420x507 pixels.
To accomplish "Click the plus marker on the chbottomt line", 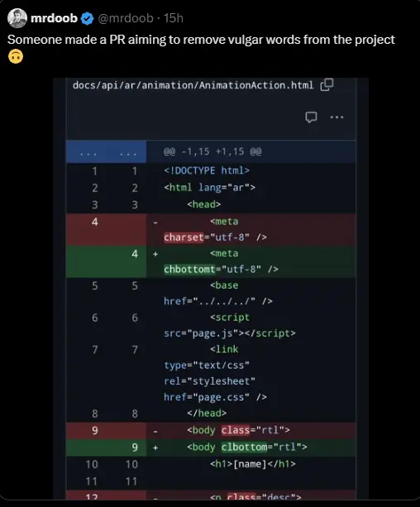I will pyautogui.click(x=155, y=254).
